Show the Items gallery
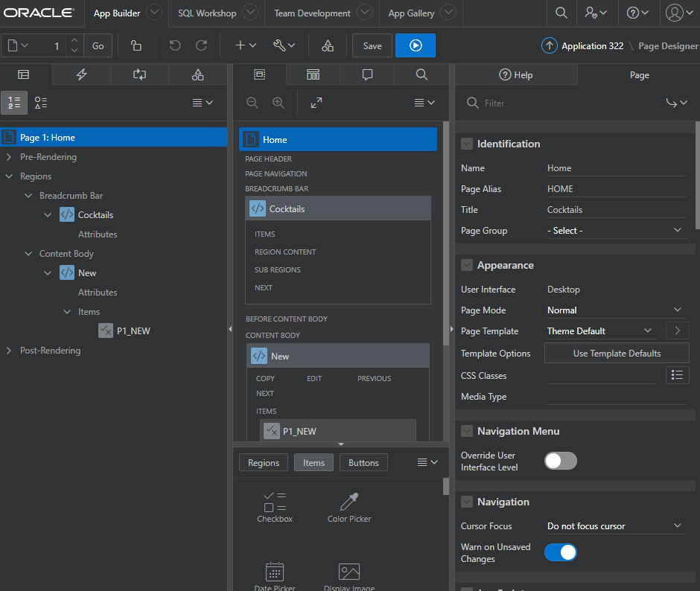 314,462
